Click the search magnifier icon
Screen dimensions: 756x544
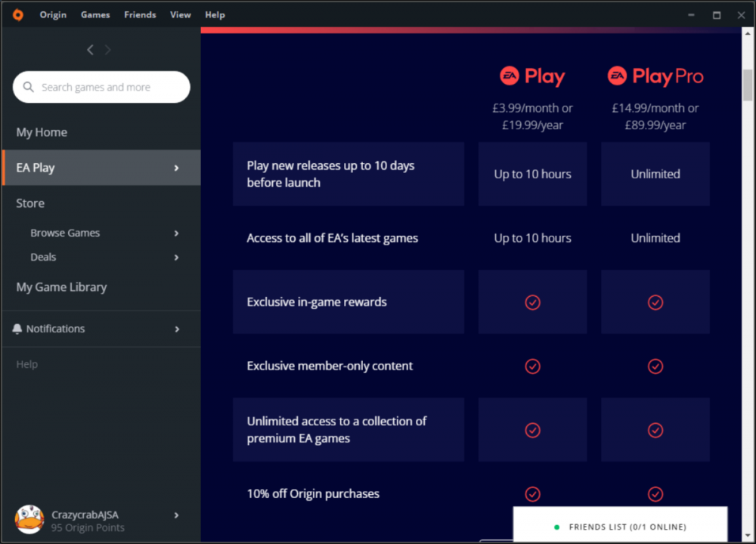pos(29,87)
